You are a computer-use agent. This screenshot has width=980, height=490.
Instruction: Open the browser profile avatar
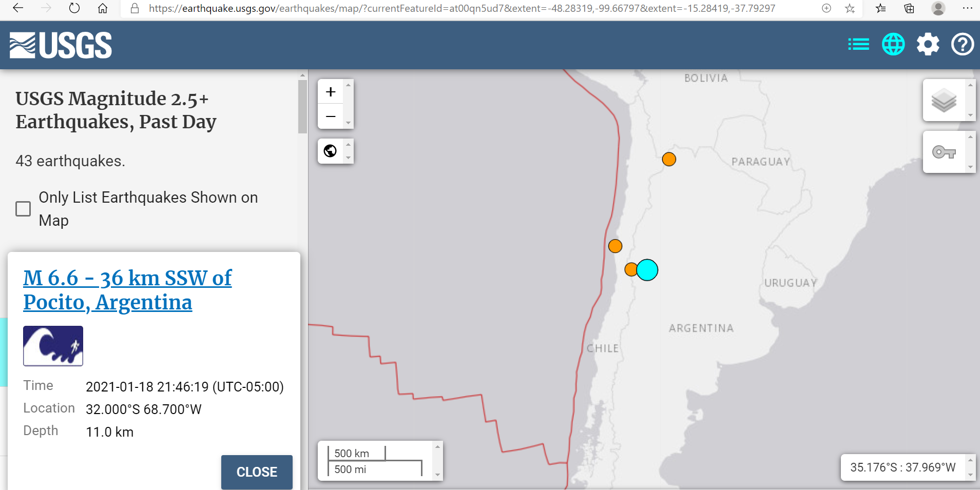point(938,8)
